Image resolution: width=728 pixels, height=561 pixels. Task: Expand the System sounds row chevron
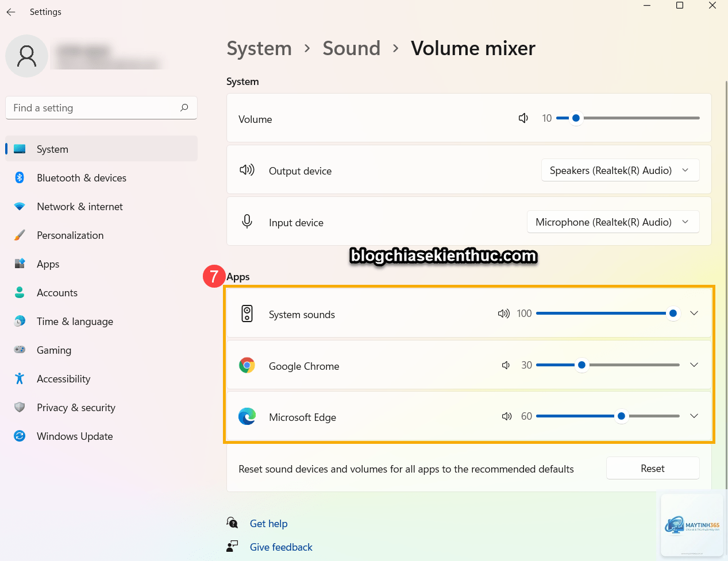[694, 314]
